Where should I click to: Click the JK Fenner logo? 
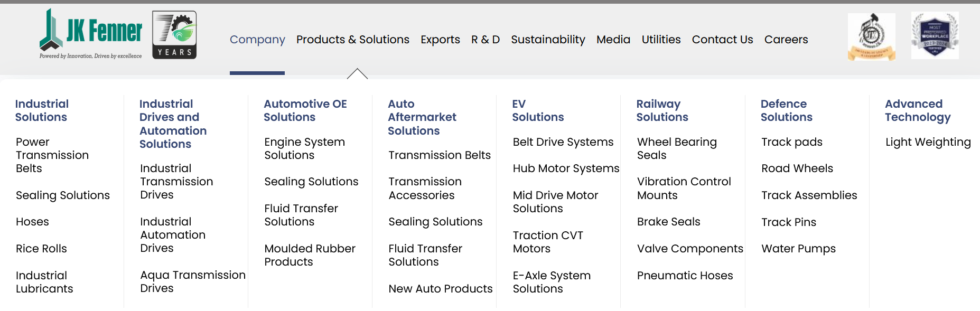(91, 34)
